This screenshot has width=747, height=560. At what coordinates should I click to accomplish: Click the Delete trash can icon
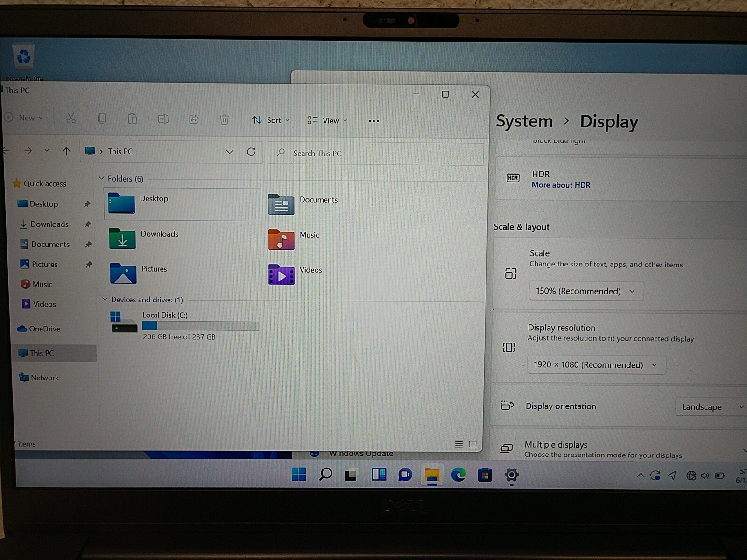tap(225, 120)
